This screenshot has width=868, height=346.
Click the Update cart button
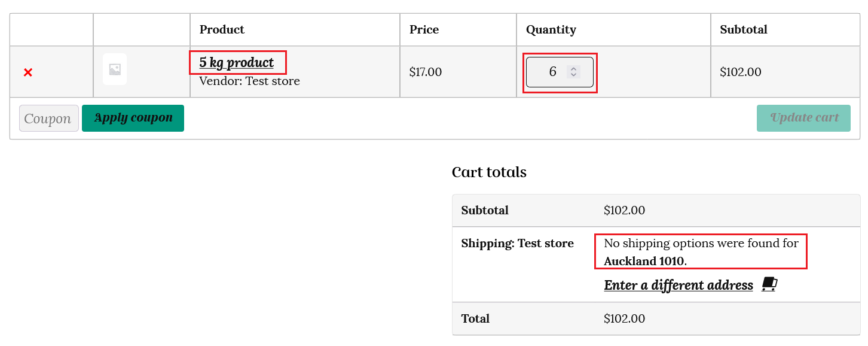pos(803,118)
